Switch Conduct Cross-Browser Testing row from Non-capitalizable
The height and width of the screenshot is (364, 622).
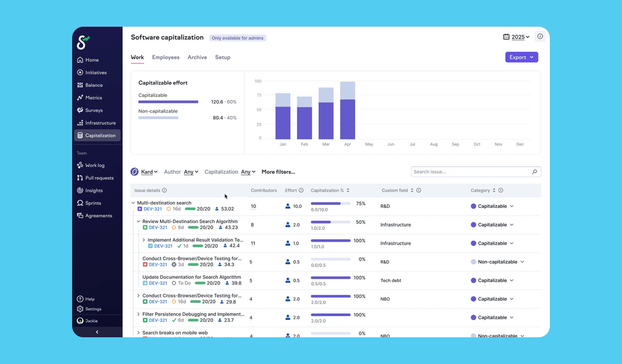click(x=498, y=262)
